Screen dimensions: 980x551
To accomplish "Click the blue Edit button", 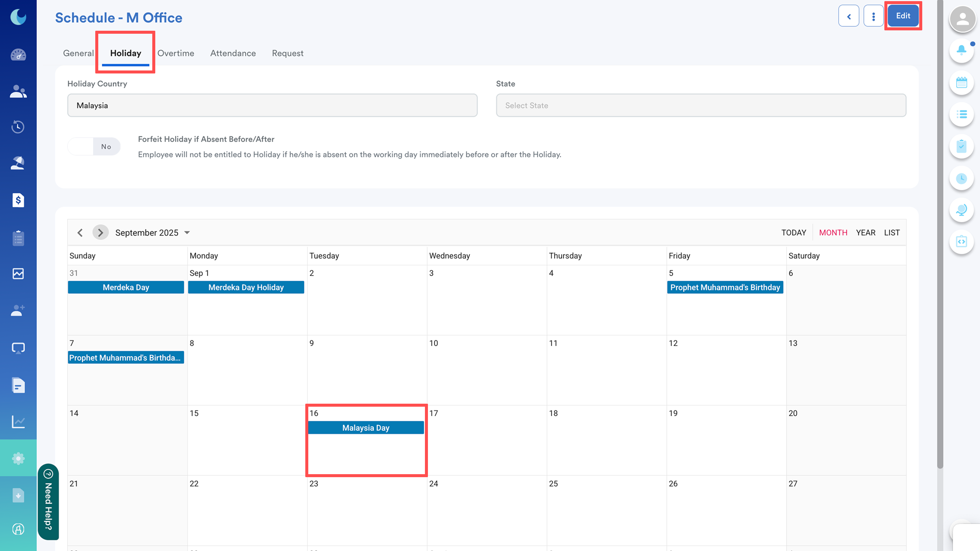I will 903,16.
